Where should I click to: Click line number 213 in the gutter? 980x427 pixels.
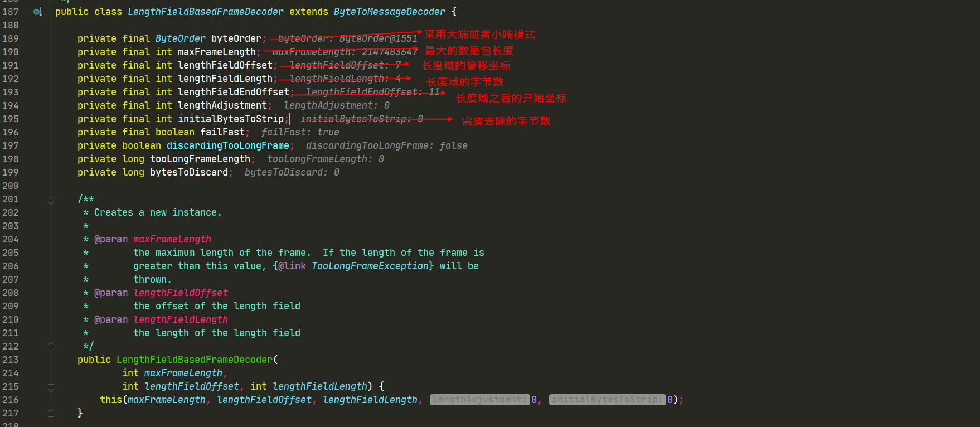point(11,360)
